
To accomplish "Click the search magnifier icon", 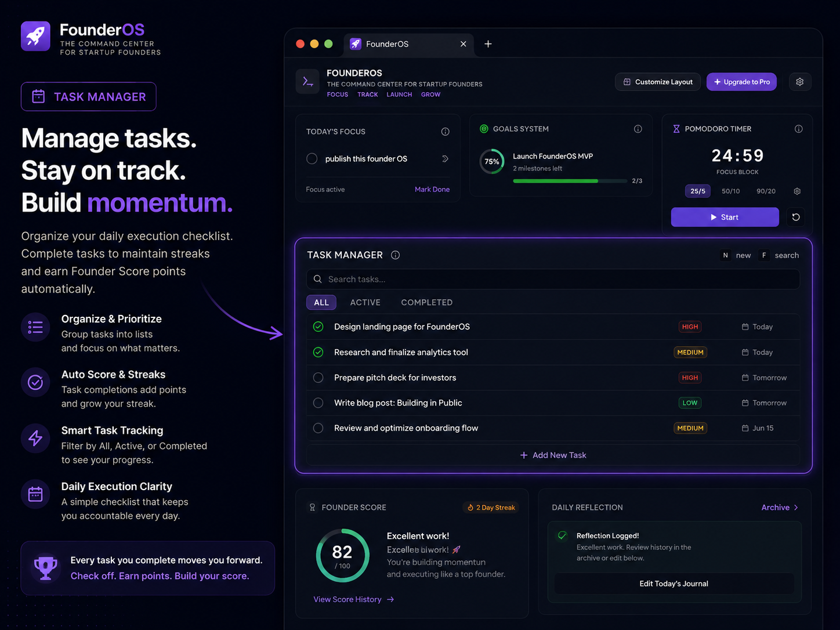I will pyautogui.click(x=318, y=279).
